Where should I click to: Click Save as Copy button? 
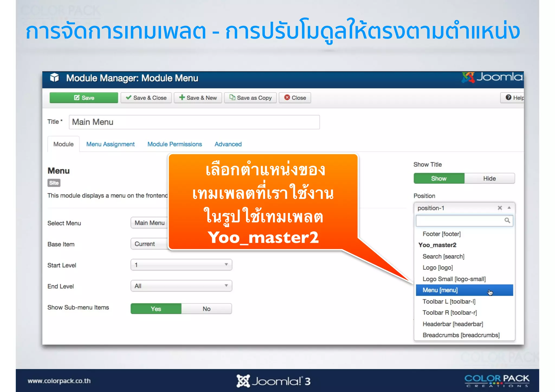[250, 98]
